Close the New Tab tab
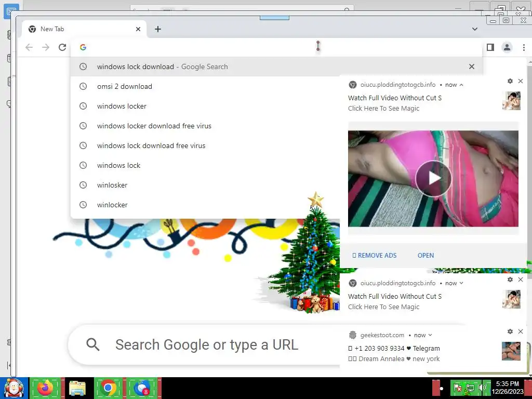 click(138, 29)
